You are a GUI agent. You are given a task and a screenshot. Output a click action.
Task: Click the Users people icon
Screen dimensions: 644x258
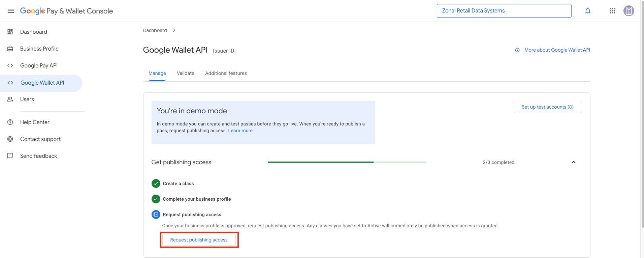click(10, 99)
